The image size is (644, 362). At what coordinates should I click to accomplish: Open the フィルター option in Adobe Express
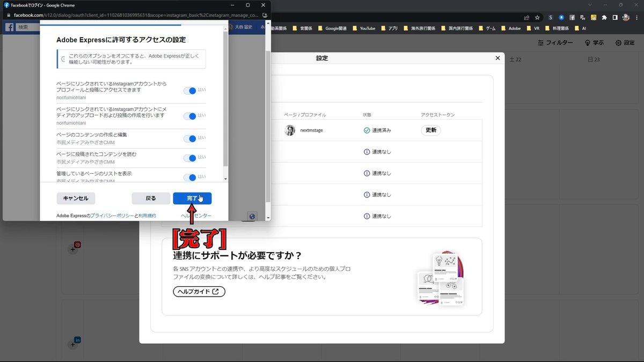pos(555,43)
